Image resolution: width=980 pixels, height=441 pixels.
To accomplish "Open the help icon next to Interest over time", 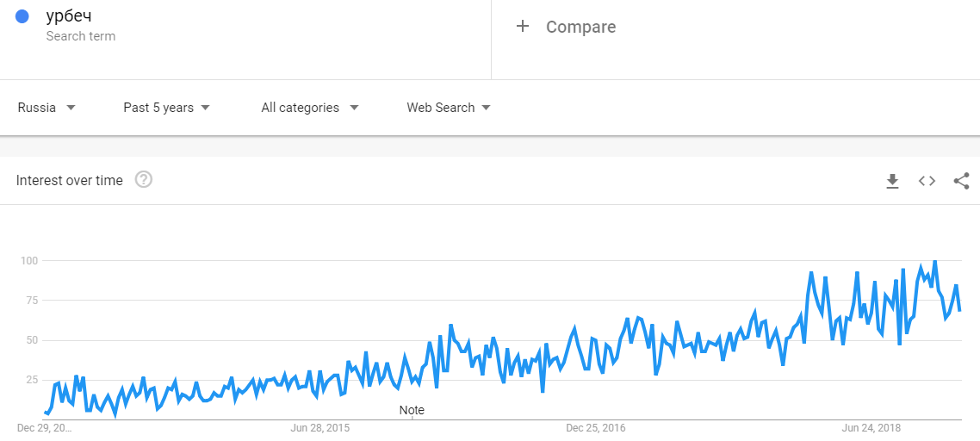I will 144,180.
